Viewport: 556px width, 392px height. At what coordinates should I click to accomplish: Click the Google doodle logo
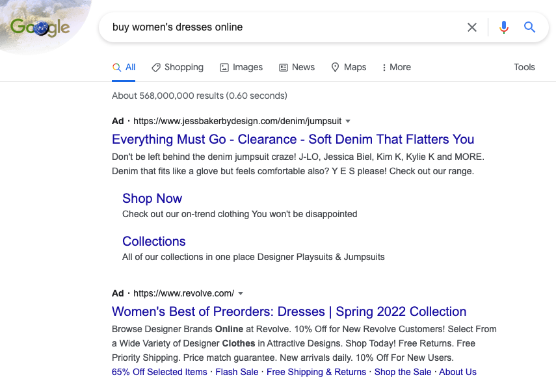[40, 27]
